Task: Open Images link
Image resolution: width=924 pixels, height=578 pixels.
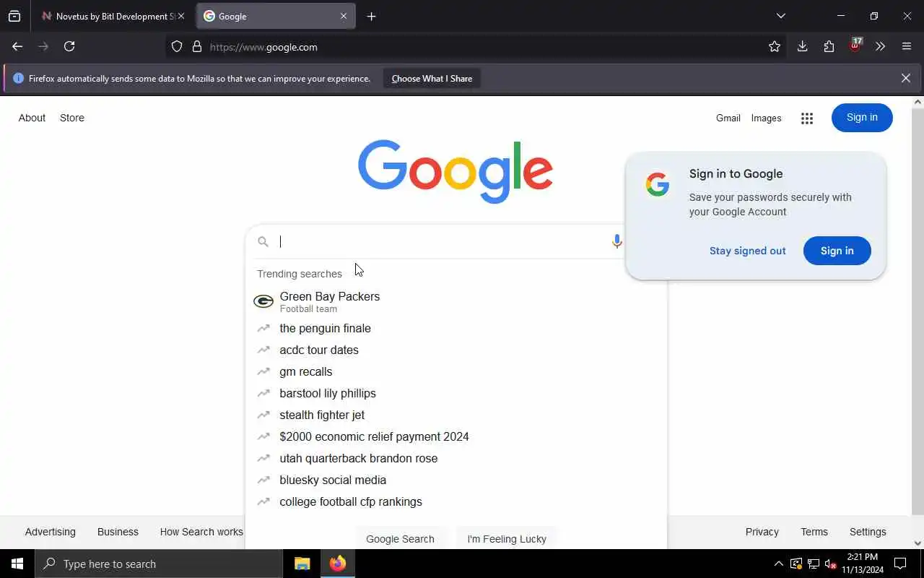Action: (766, 118)
